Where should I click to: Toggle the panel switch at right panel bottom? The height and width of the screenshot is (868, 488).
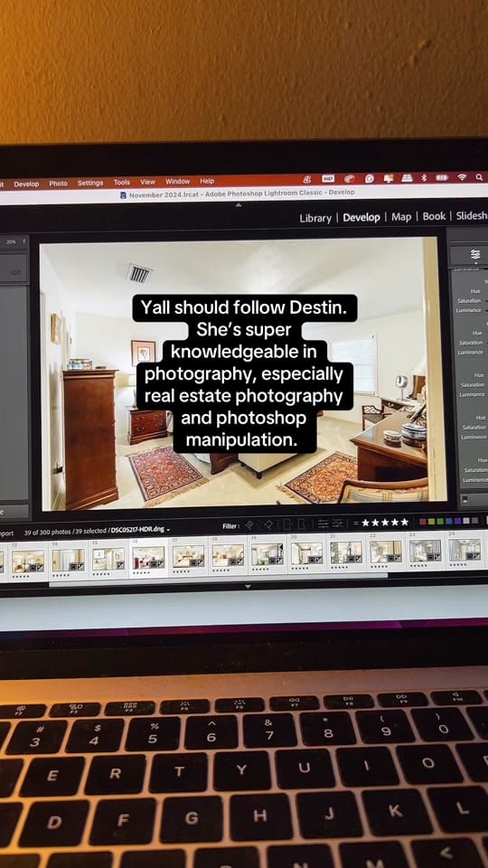click(465, 499)
